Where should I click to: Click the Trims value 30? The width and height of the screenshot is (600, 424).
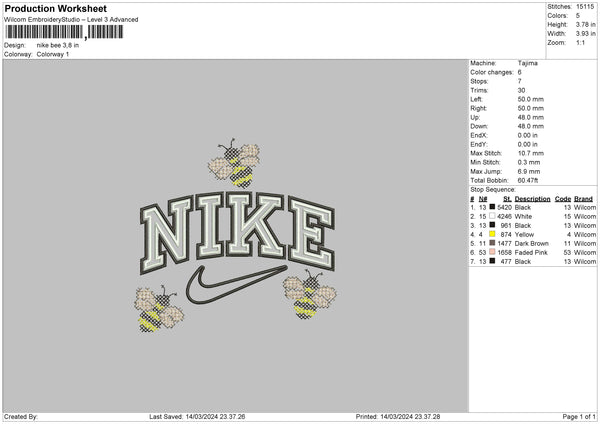pos(521,90)
